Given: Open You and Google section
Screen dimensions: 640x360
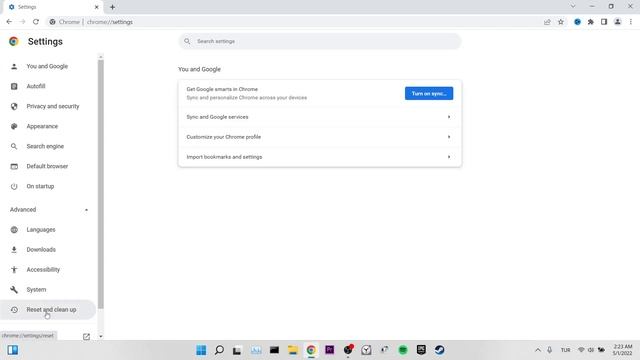Looking at the screenshot, I should 48,66.
